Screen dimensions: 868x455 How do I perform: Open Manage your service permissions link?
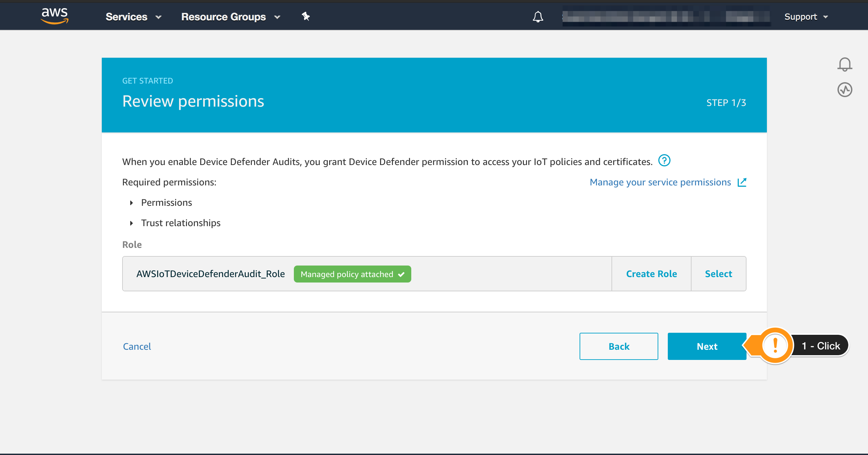pyautogui.click(x=660, y=182)
